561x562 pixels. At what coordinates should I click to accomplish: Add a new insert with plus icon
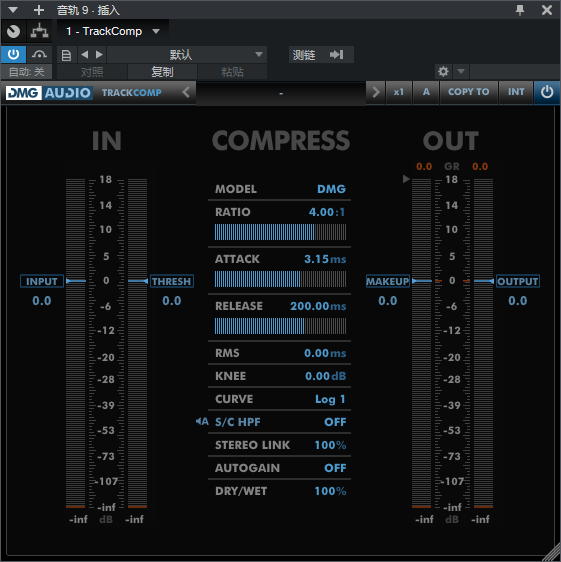(x=39, y=10)
